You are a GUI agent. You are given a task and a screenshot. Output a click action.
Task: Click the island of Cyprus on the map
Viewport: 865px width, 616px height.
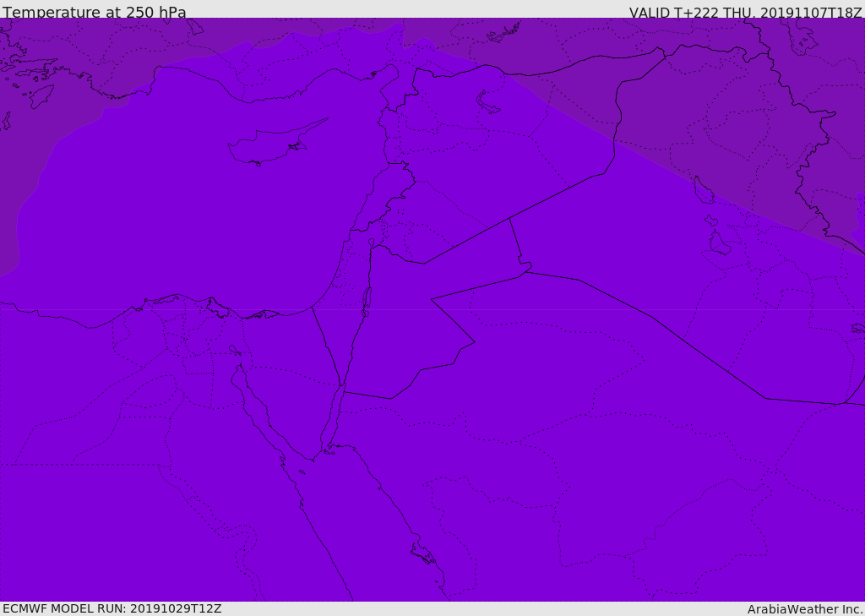(x=276, y=143)
